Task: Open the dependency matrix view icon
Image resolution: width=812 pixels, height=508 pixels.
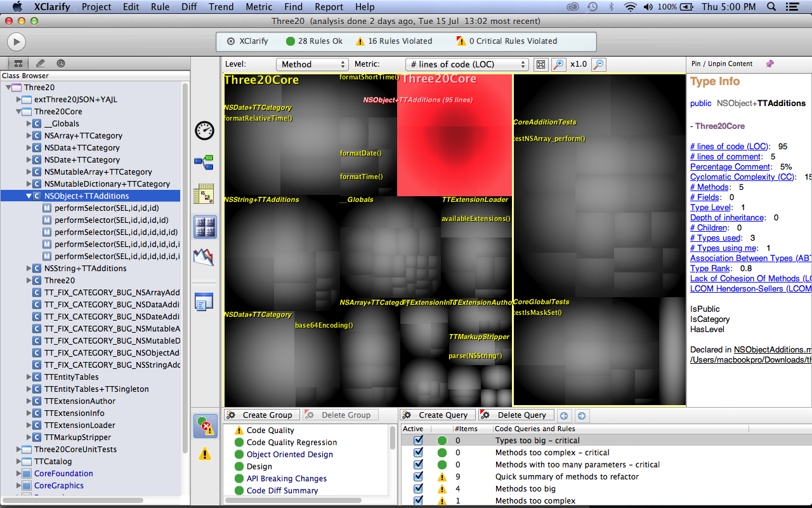Action: pos(204,194)
